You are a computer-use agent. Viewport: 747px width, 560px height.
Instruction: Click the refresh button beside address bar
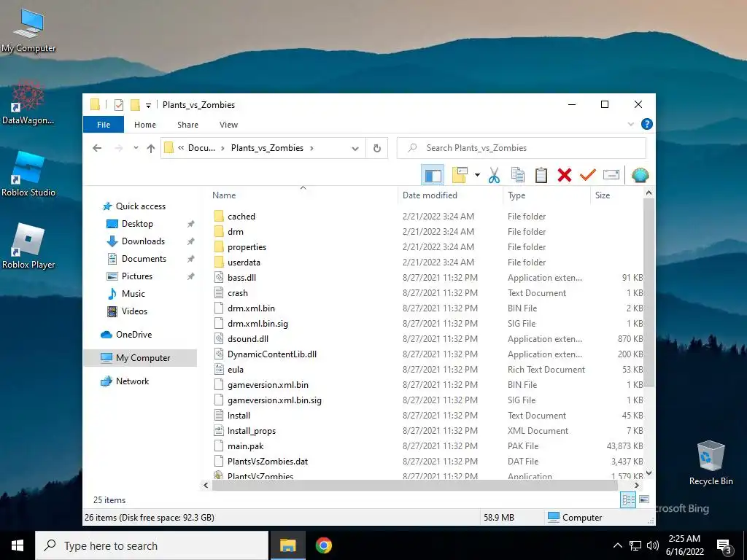click(377, 148)
